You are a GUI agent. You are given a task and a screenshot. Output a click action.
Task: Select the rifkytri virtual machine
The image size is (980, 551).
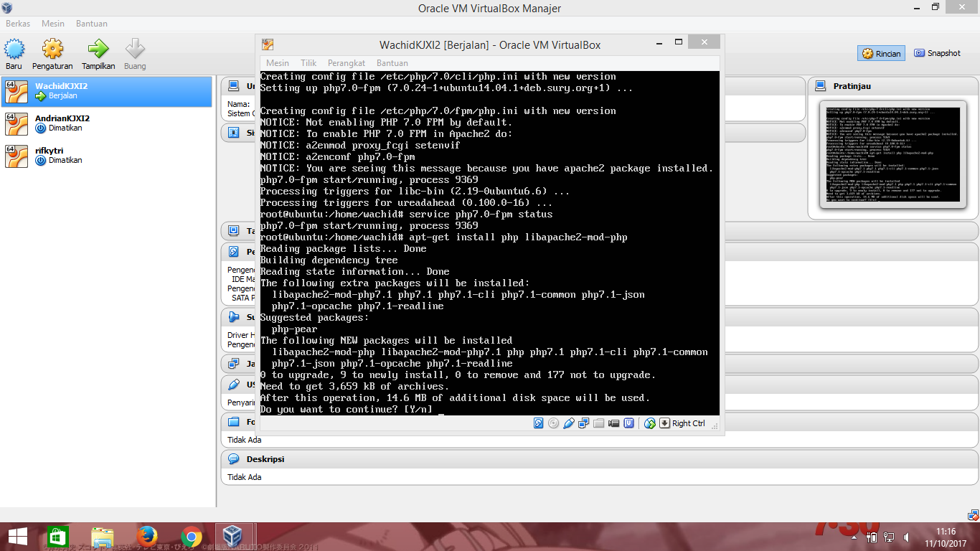pos(107,156)
